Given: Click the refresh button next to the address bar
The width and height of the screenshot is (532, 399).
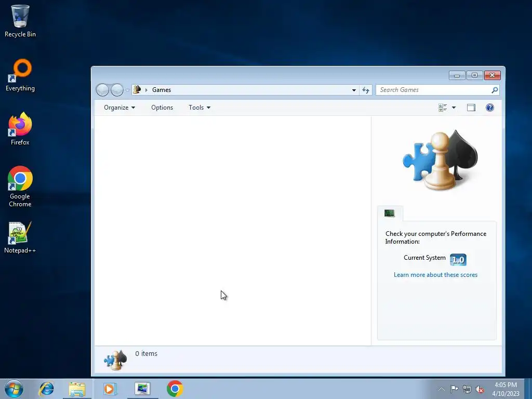Looking at the screenshot, I should tap(366, 90).
